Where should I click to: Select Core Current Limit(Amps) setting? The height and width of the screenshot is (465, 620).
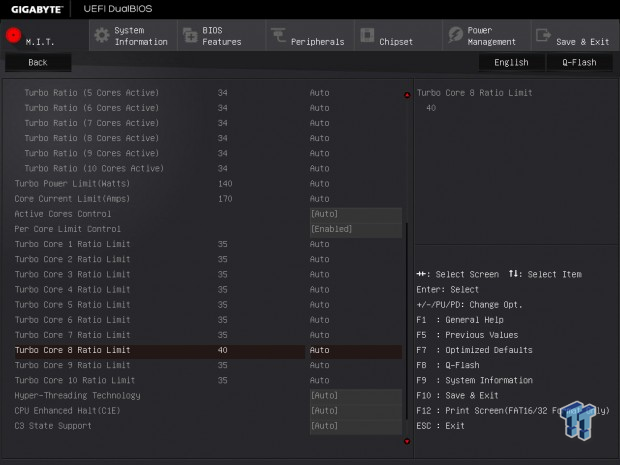208,198
